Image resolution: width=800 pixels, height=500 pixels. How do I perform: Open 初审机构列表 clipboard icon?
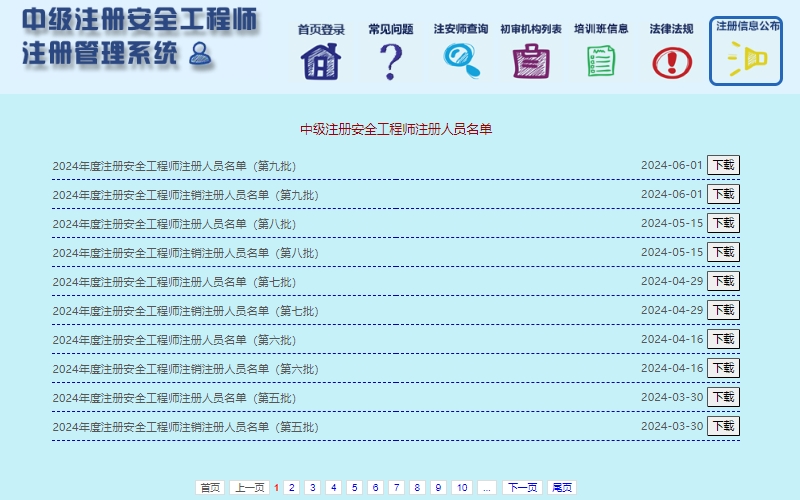531,61
